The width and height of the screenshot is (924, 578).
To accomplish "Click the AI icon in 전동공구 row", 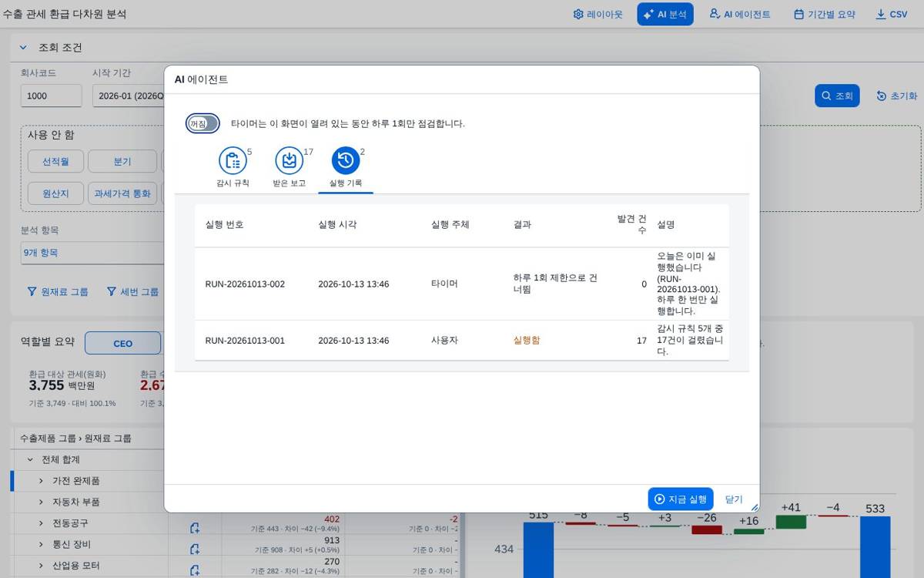I will 195,528.
